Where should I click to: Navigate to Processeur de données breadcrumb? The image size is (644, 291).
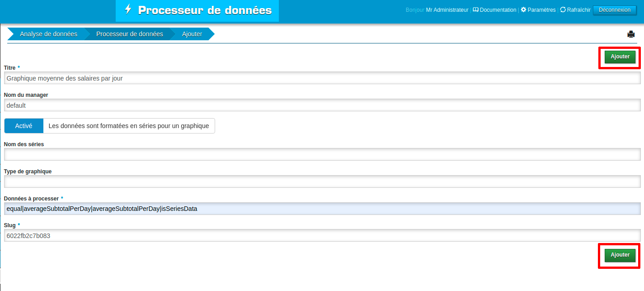pyautogui.click(x=129, y=34)
